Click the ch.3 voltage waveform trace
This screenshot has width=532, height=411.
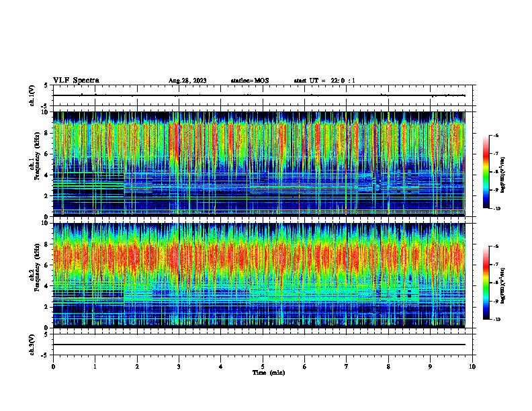259,345
